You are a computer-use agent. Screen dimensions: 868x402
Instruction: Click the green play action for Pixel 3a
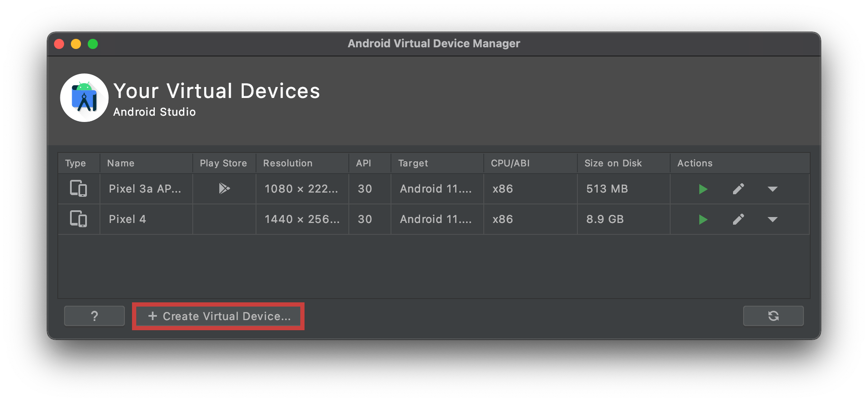click(703, 189)
